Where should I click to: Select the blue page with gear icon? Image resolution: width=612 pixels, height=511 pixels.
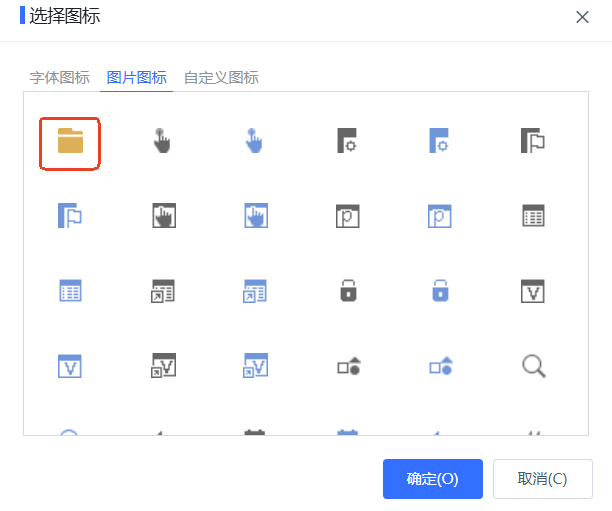point(439,141)
